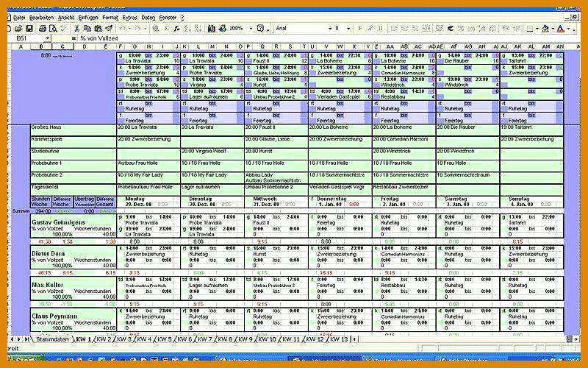
Task: Center cell text horizontally
Action: tap(405, 29)
